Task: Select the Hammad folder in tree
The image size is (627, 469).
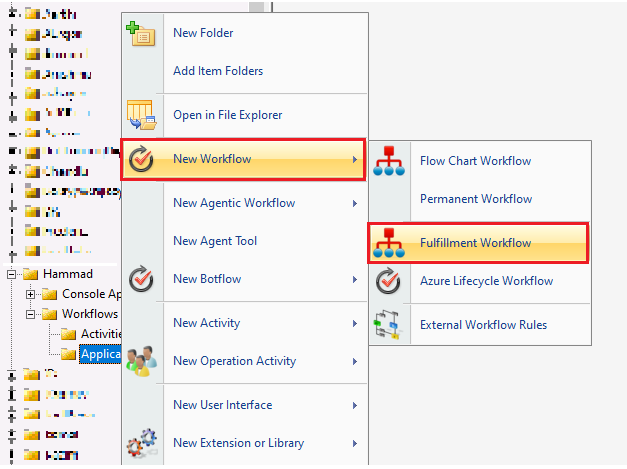Action: pyautogui.click(x=68, y=274)
